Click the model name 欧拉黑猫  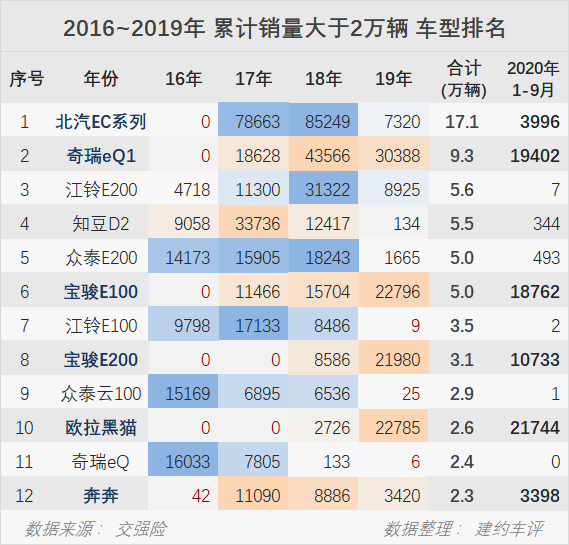click(101, 427)
